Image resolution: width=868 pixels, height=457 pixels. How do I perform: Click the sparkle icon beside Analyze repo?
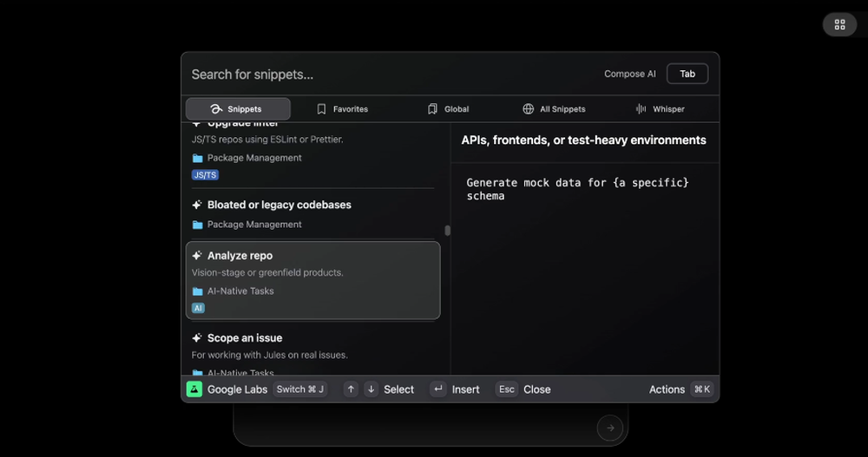(x=196, y=256)
